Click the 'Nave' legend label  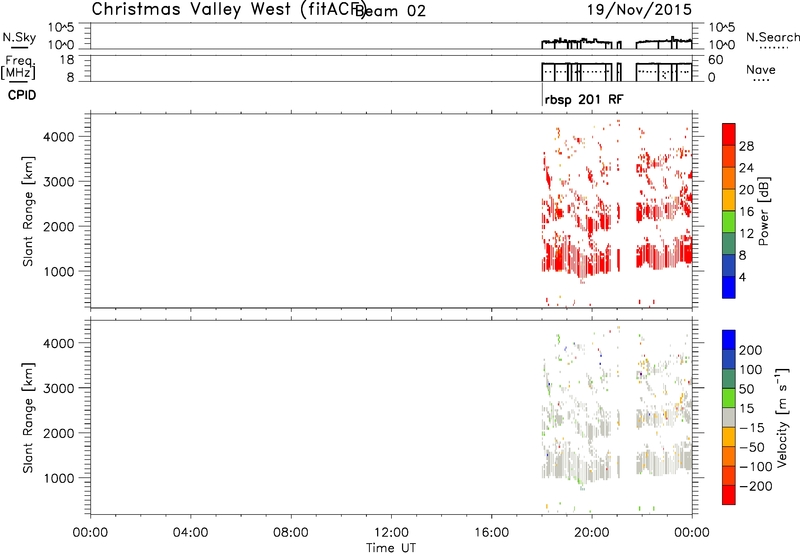click(760, 69)
